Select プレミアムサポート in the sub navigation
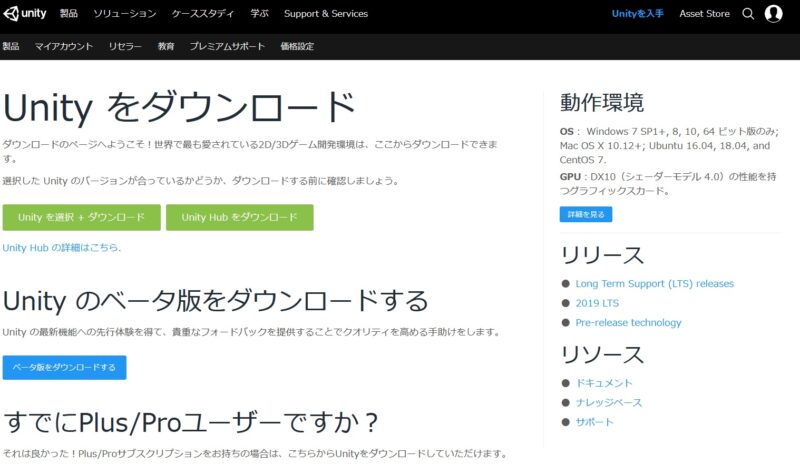This screenshot has height=464, width=800. [x=227, y=46]
